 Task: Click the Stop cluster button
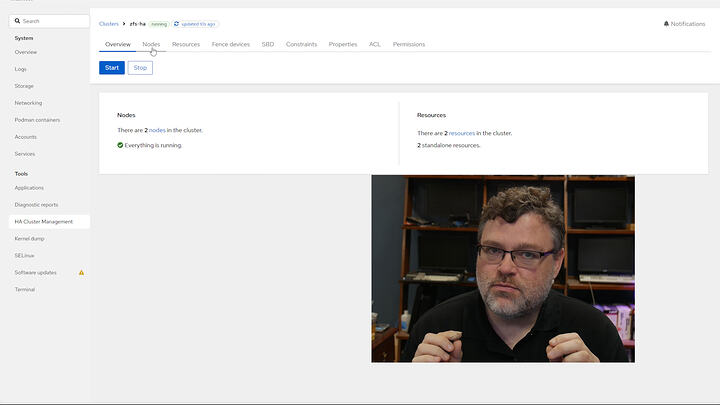tap(140, 68)
